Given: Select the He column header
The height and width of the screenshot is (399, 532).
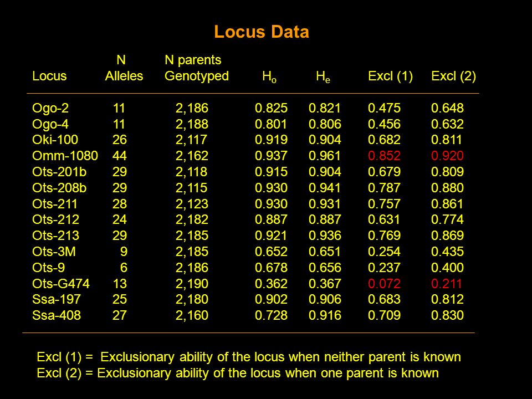Looking at the screenshot, I should 323,76.
